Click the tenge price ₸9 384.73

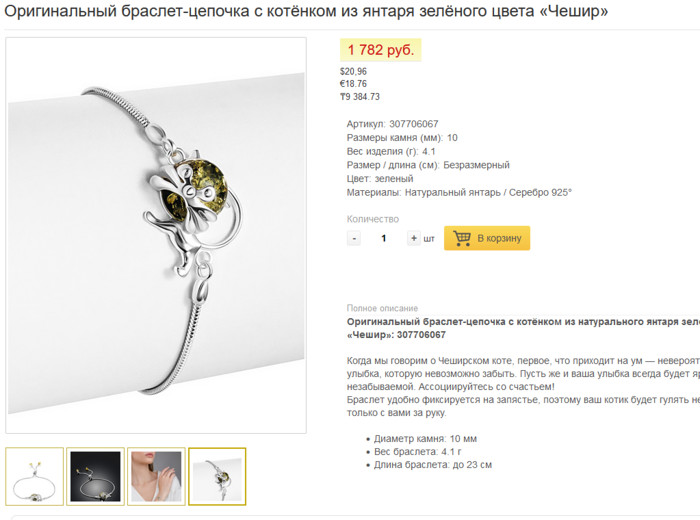click(x=360, y=97)
